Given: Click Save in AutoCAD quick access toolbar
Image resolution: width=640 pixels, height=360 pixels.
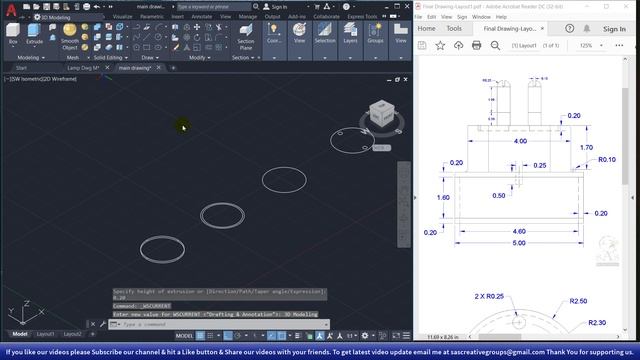Looking at the screenshot, I should point(46,7).
